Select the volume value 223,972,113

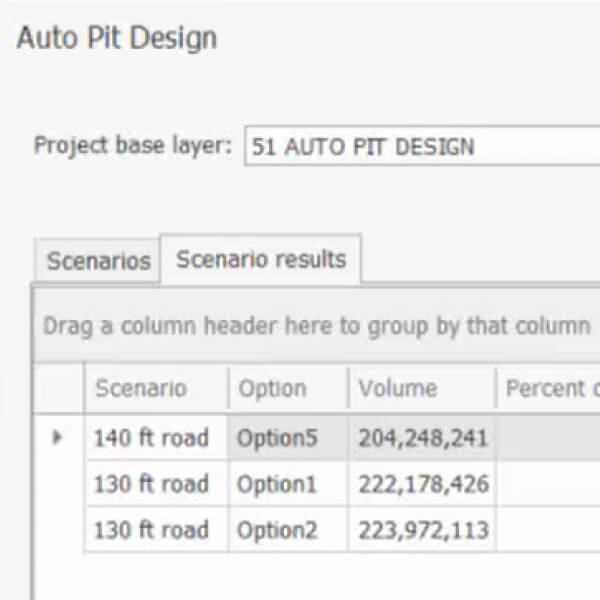[x=422, y=530]
